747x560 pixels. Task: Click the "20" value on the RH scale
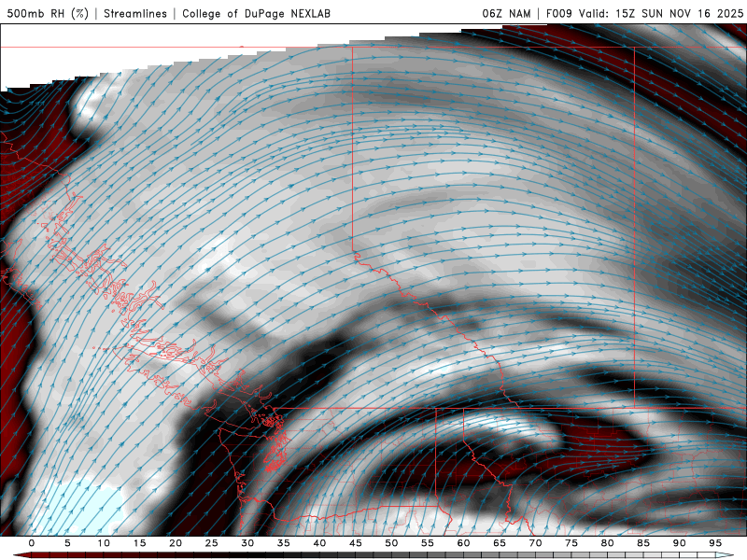point(176,543)
